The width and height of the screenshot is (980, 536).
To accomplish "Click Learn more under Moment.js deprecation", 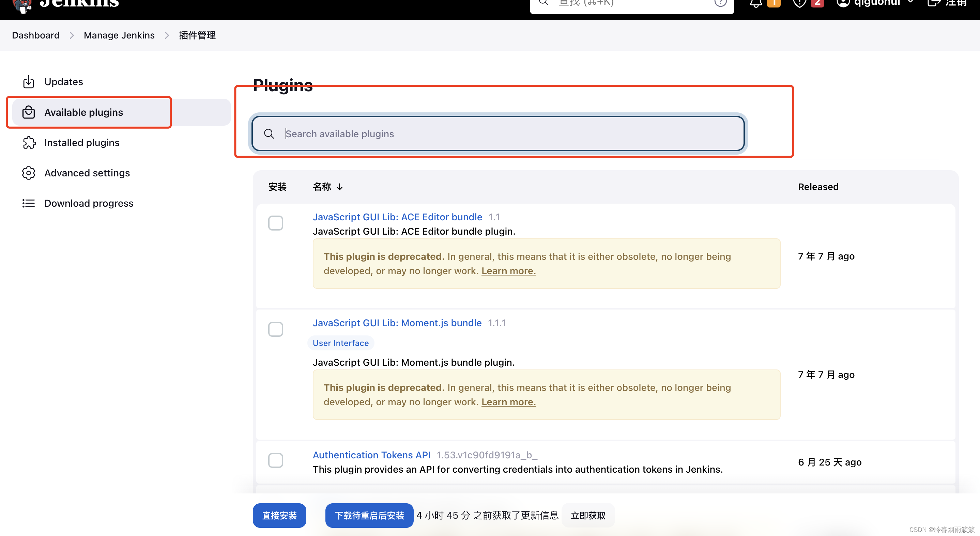I will (x=509, y=402).
